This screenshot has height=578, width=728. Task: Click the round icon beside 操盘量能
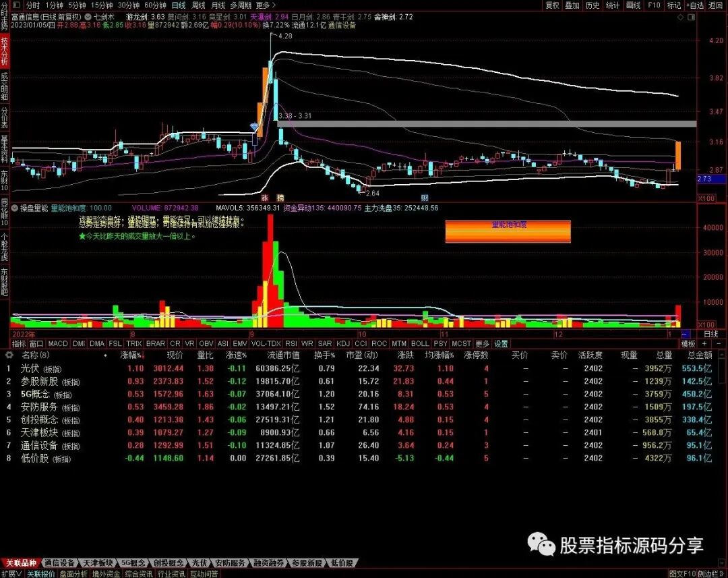tap(15, 208)
